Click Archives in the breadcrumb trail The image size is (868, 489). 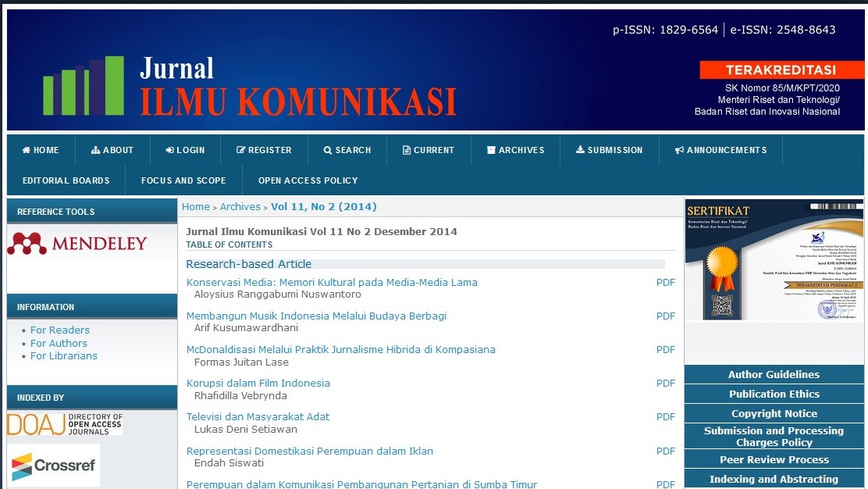pos(240,207)
